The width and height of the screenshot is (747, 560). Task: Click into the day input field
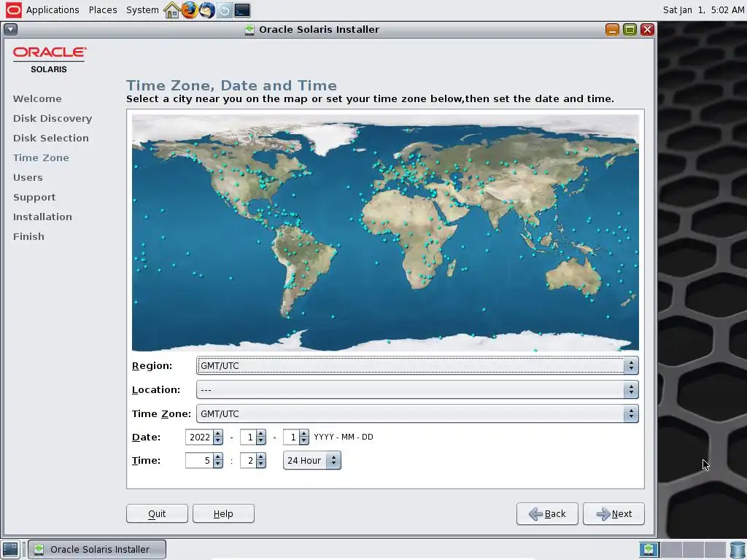[x=290, y=437]
